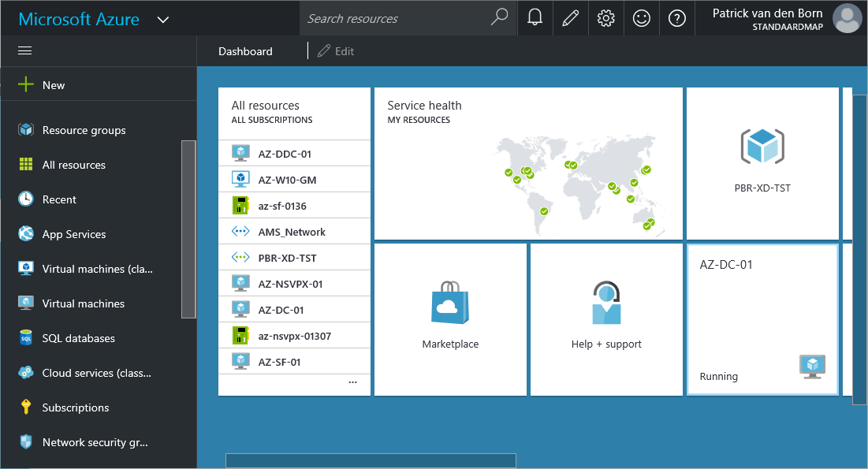Click the pencil edit dashboard icon in top bar
Screen dimensions: 868x469
570,18
